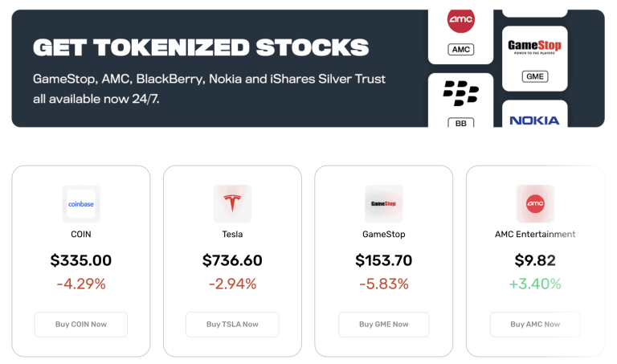Click the $335.00 COIN price
This screenshot has width=617, height=364.
[80, 260]
